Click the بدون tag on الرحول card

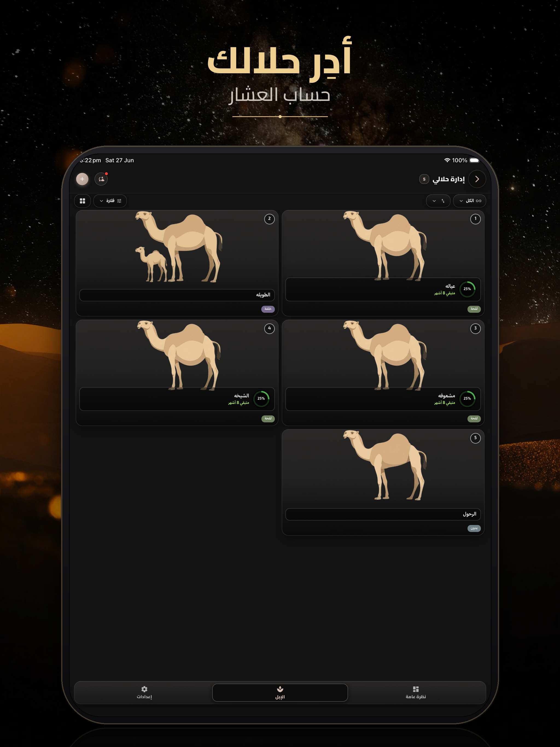tap(474, 528)
